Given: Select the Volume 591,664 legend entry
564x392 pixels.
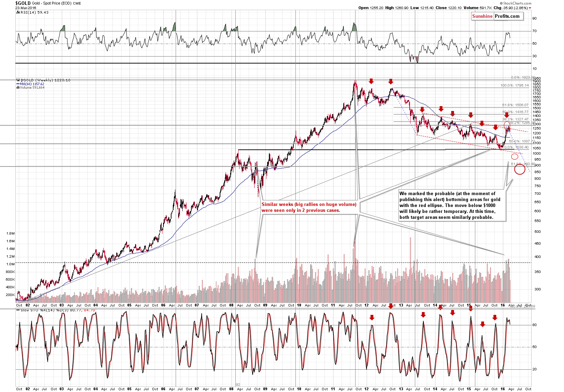Looking at the screenshot, I should [30, 87].
